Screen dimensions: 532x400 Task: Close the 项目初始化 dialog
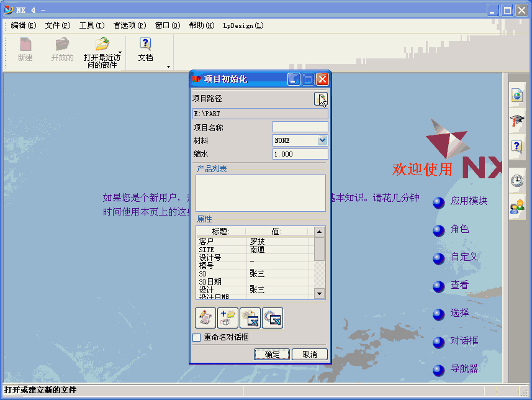[322, 79]
